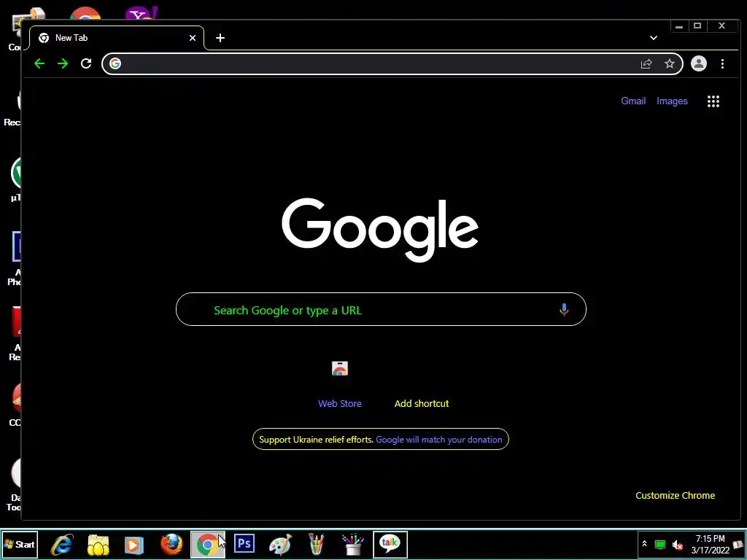This screenshot has height=560, width=747.
Task: Click the Google icon in the address bar
Action: coord(115,63)
